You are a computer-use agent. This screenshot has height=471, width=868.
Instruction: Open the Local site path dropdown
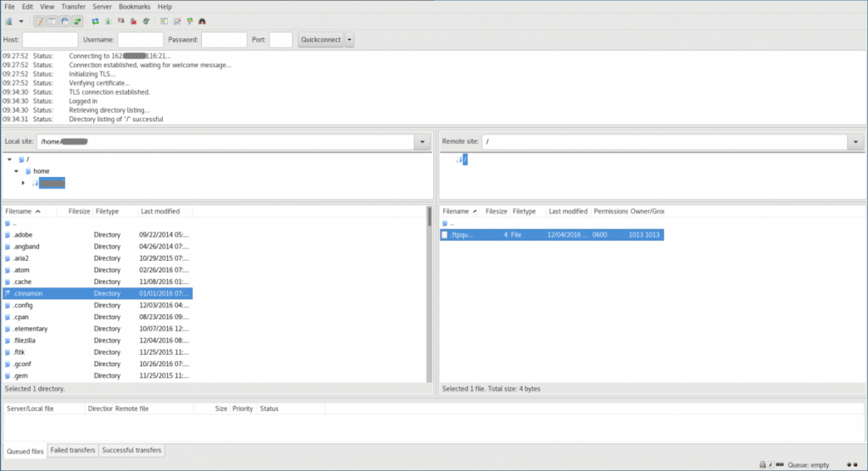[422, 141]
